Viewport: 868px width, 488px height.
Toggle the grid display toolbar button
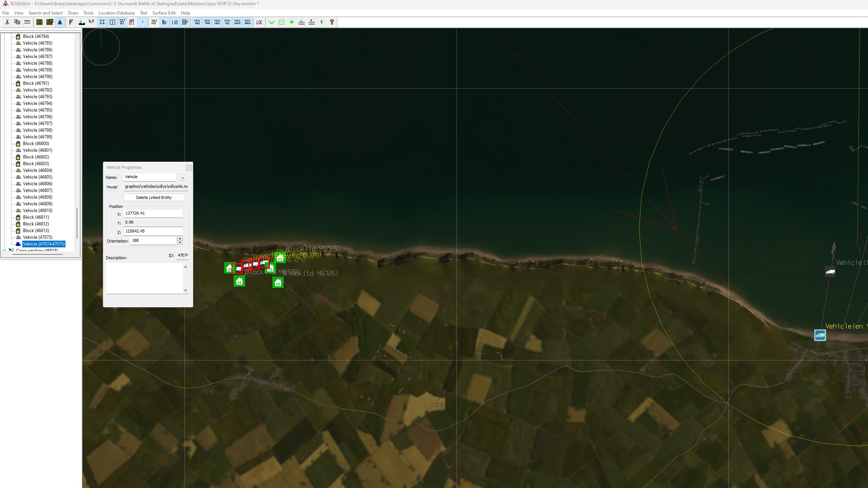[x=102, y=22]
